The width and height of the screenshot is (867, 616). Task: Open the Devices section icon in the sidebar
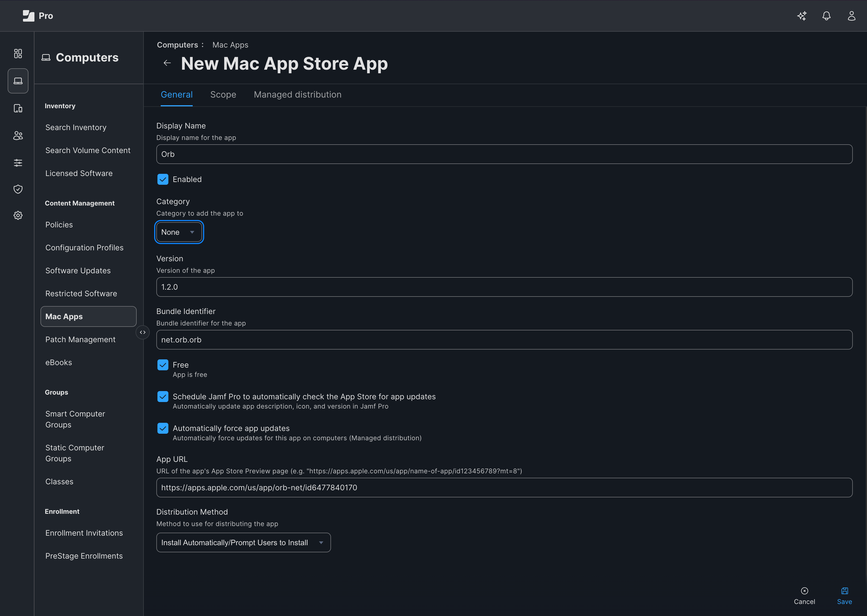tap(18, 108)
